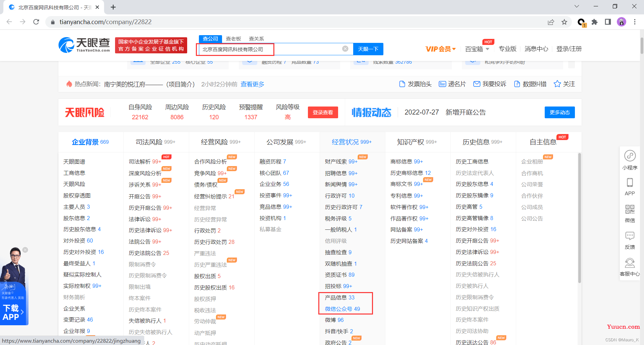Select the 查关系 search tab
Viewport: 644px width, 345px height.
point(257,39)
